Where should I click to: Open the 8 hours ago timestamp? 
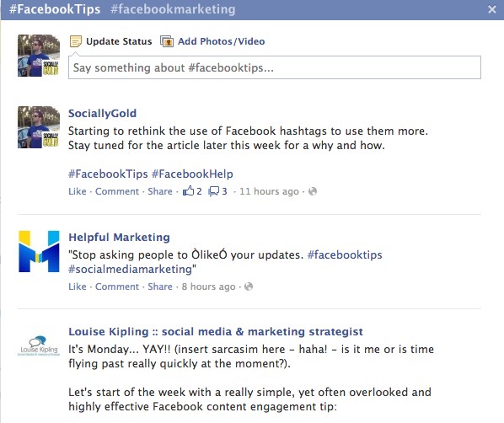(208, 286)
